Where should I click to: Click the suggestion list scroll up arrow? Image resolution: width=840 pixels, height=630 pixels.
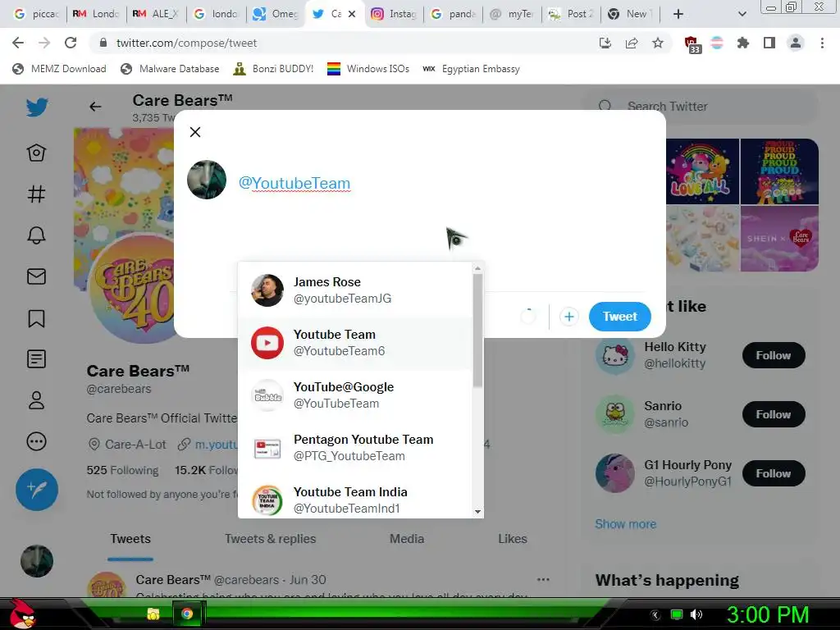(478, 268)
